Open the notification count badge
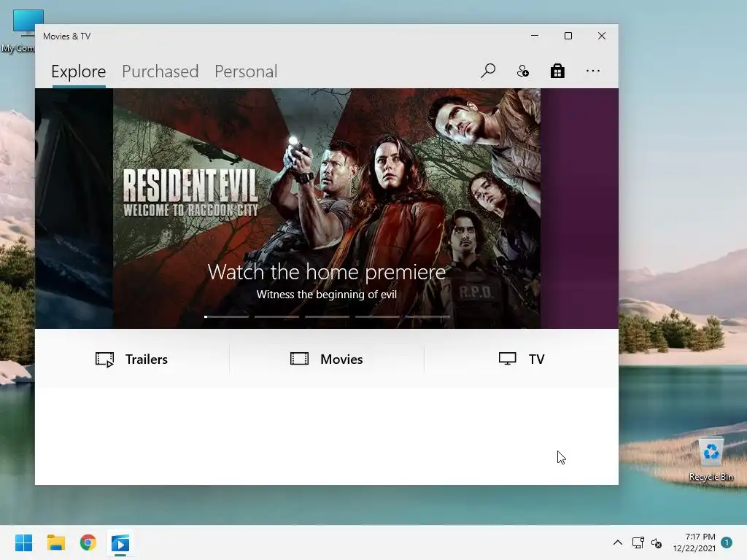747x560 pixels. [727, 542]
